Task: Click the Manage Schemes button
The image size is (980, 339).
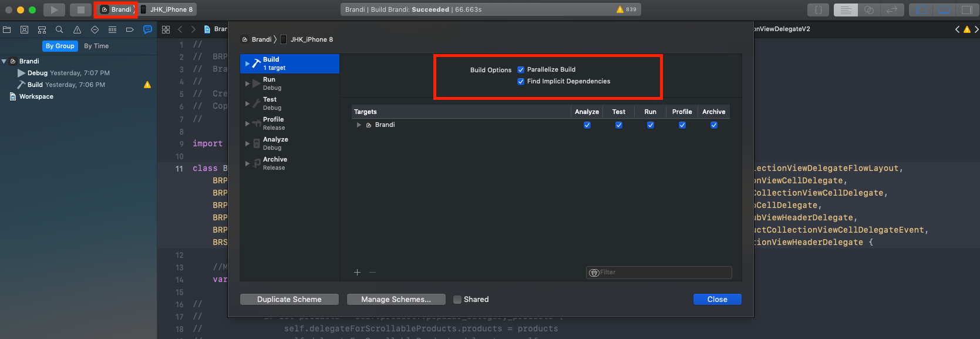Action: pos(396,300)
